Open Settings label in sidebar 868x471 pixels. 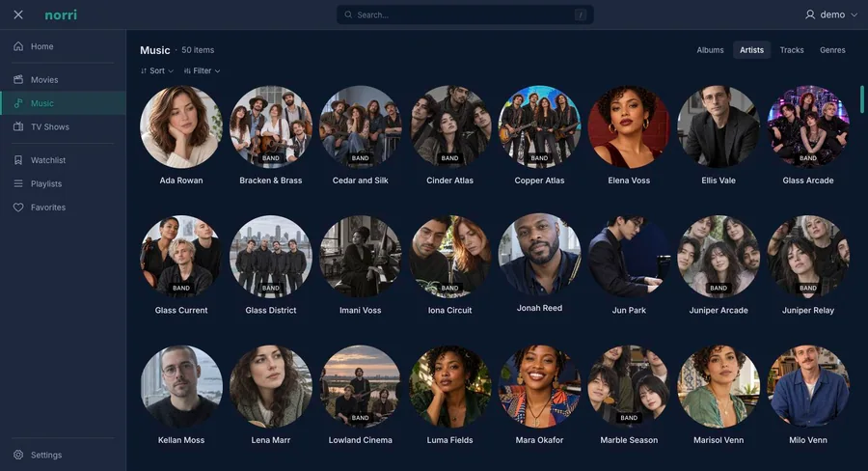46,455
